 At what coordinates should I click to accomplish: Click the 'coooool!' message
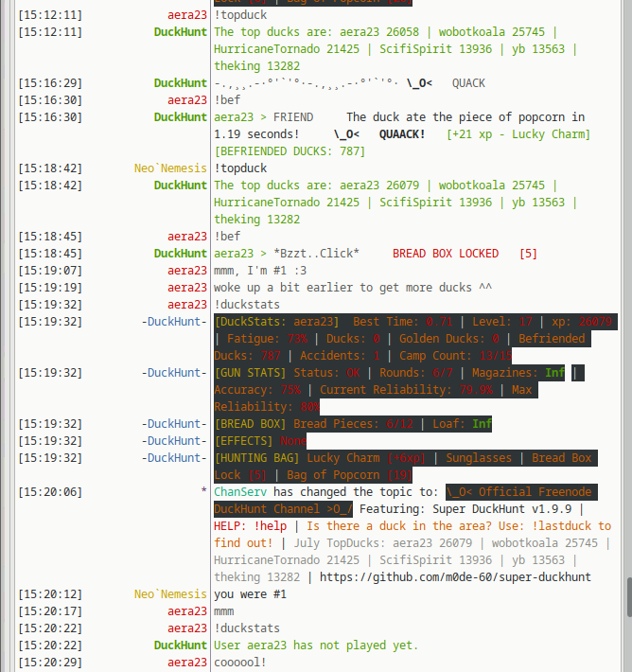[x=240, y=663]
